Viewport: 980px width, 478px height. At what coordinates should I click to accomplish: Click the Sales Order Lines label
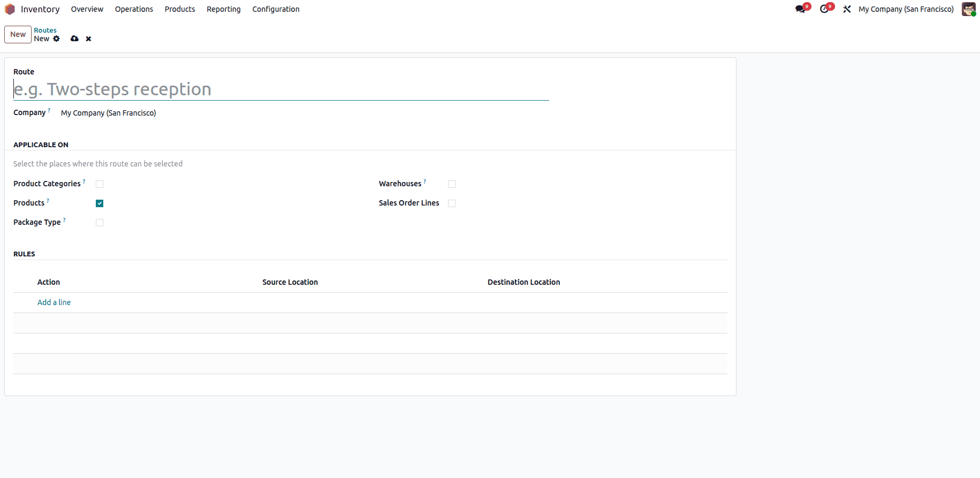pos(409,203)
